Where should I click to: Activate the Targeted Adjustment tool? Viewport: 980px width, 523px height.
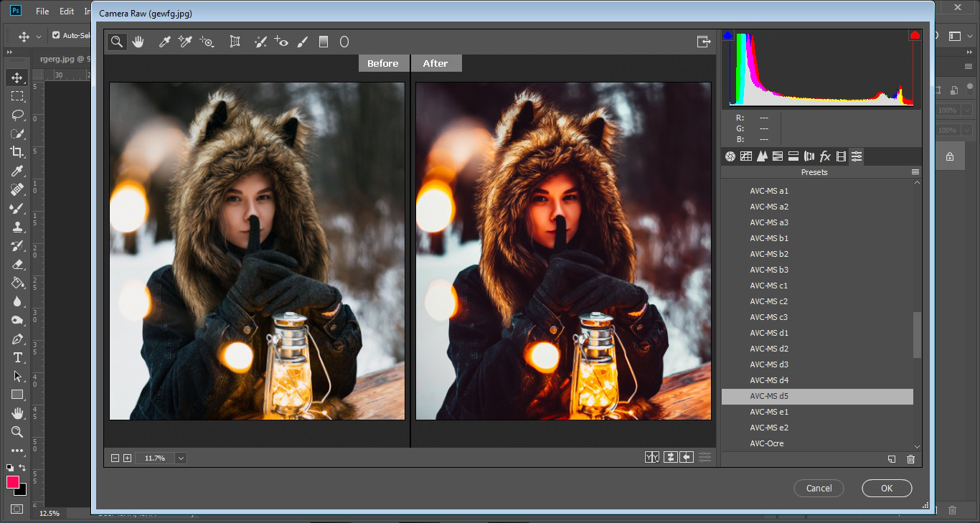click(207, 42)
